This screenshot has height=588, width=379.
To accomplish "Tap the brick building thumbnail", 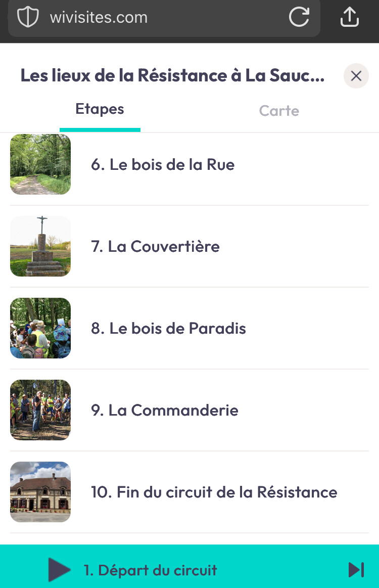I will (x=40, y=492).
